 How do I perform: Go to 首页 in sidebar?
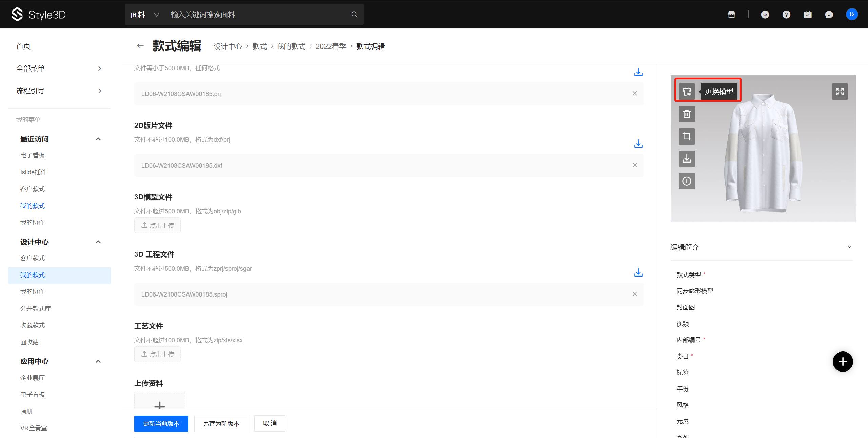point(23,46)
